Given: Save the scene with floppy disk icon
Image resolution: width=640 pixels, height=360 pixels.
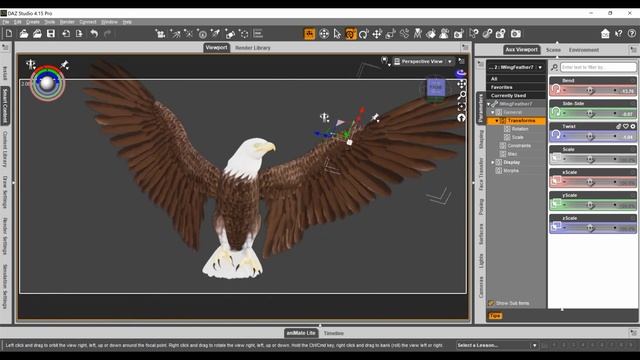Looking at the screenshot, I should 51,33.
